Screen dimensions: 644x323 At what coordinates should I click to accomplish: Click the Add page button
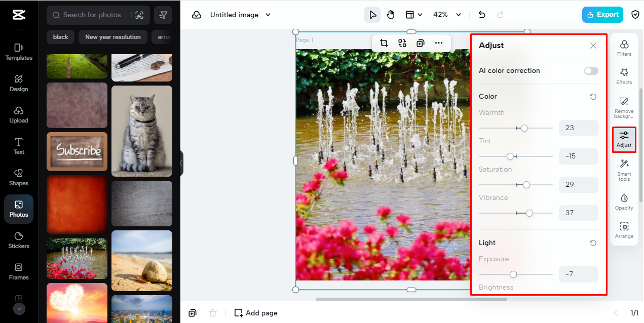tap(256, 313)
